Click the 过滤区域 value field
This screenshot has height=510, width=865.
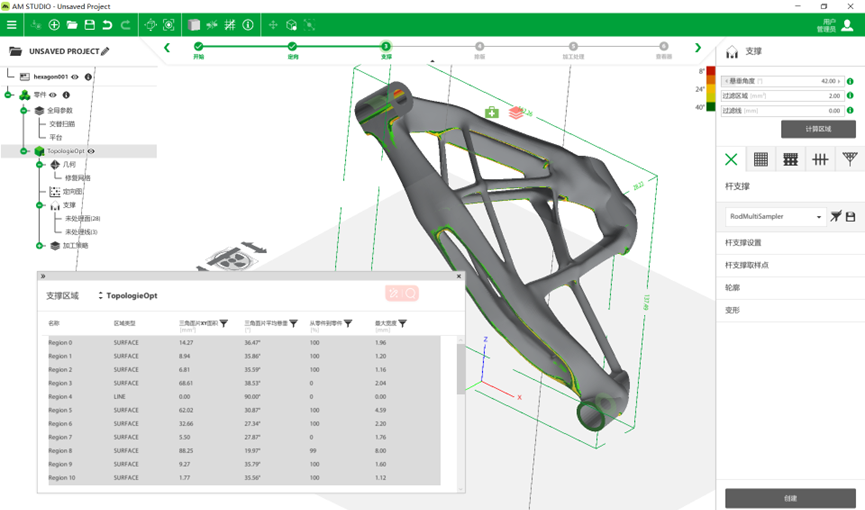[x=783, y=95]
